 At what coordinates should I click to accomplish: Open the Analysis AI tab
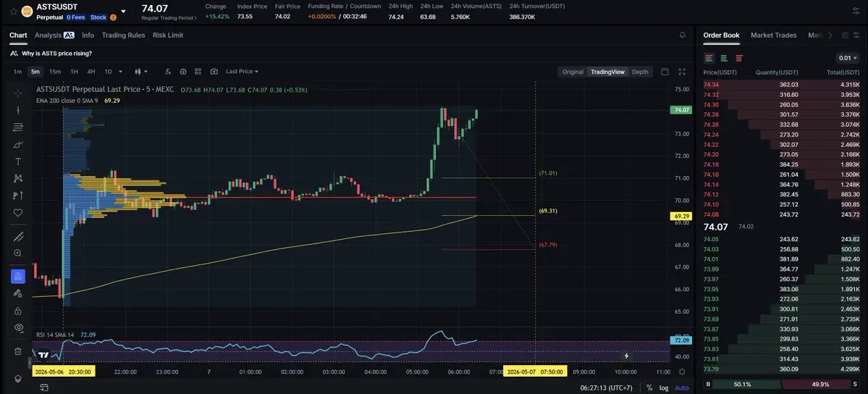[x=54, y=35]
